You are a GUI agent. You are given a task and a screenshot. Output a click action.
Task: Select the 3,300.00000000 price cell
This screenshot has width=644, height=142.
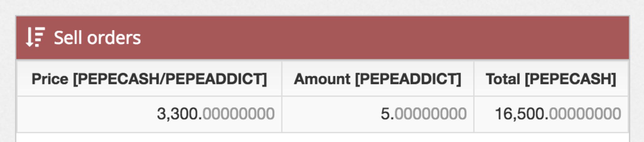point(149,114)
